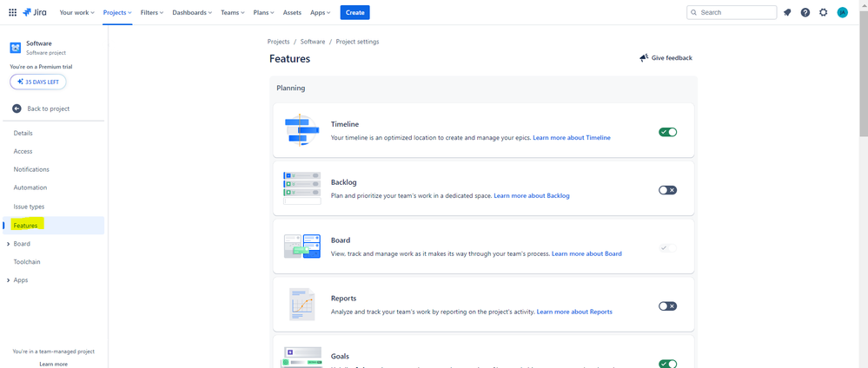868x368 pixels.
Task: Open the help question mark icon
Action: pyautogui.click(x=805, y=12)
